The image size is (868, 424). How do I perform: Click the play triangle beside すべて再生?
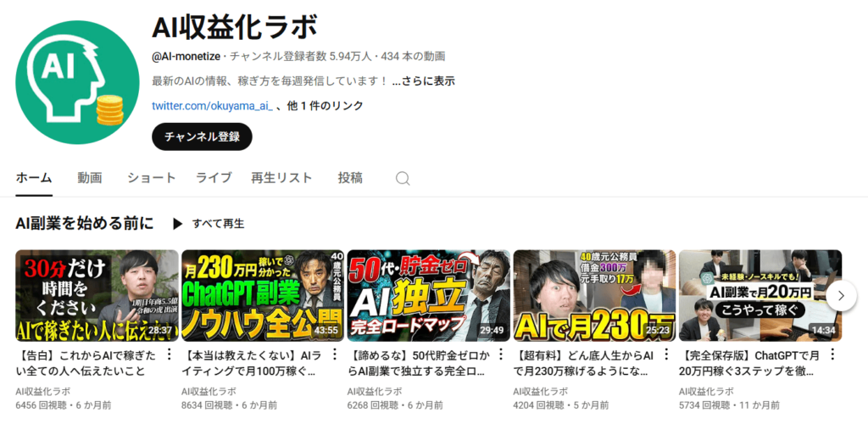(x=178, y=224)
